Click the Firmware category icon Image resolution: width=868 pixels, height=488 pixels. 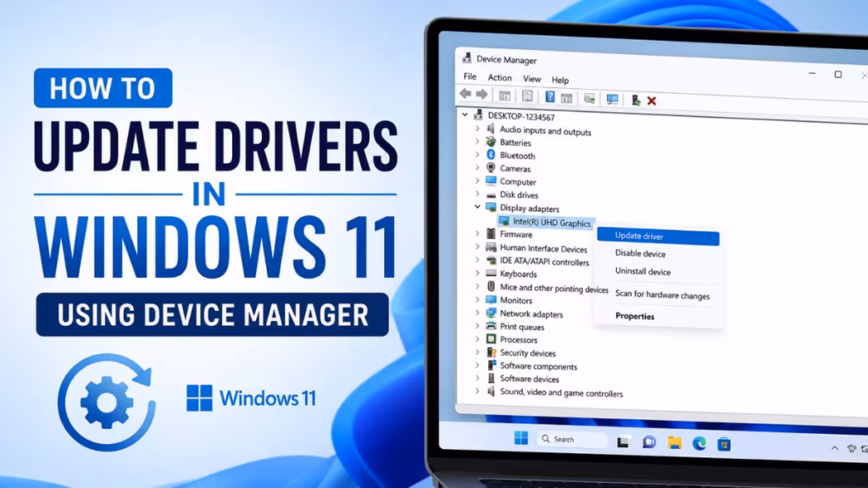point(491,234)
